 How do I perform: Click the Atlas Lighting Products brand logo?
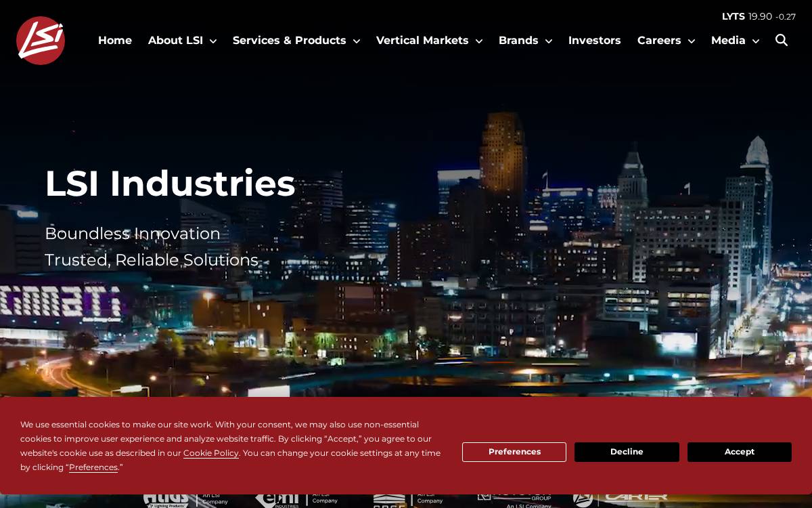click(185, 500)
